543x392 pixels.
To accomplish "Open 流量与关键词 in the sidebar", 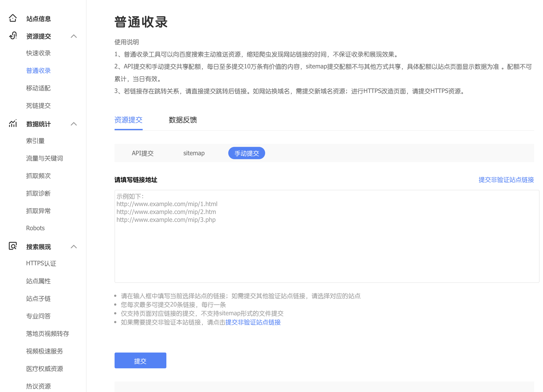I will [x=45, y=158].
